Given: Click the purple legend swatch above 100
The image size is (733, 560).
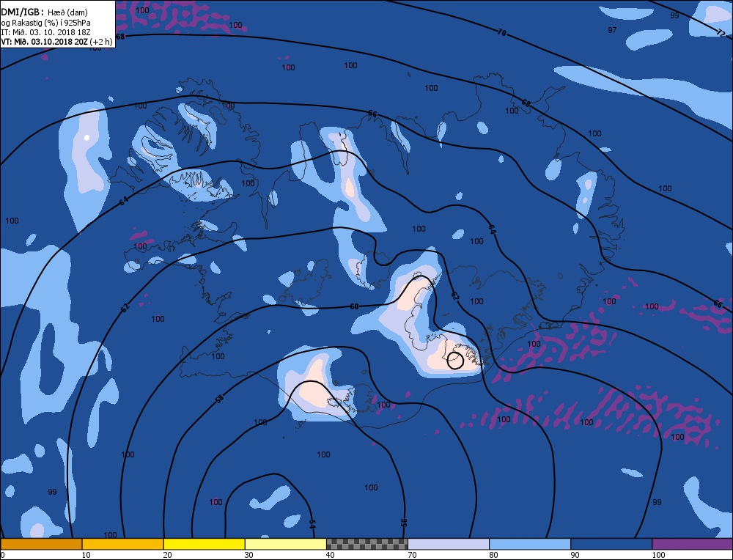Looking at the screenshot, I should click(693, 544).
